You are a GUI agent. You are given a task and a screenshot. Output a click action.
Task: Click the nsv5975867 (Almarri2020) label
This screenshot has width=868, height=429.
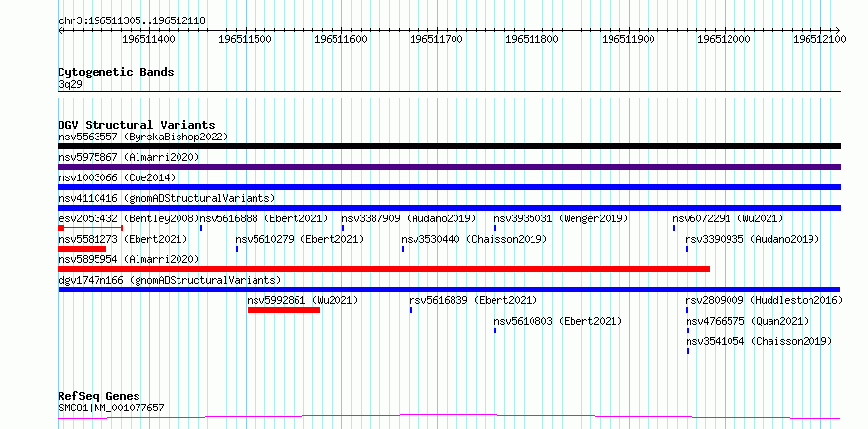pos(129,157)
